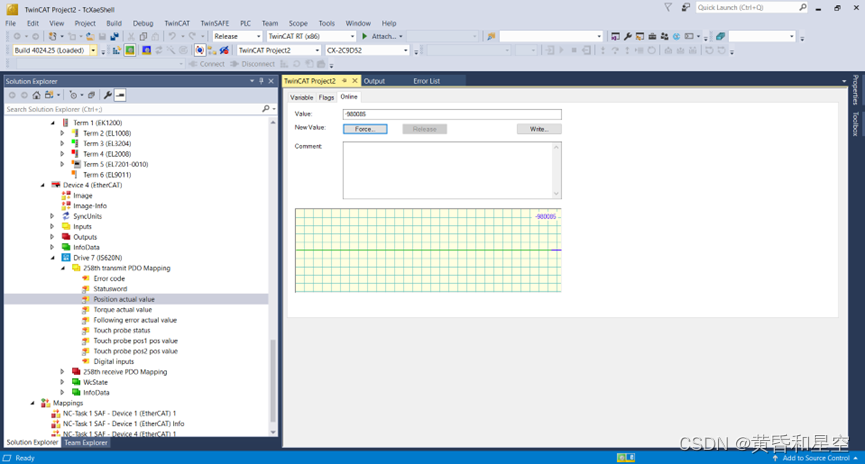Click the Collapse All icon in Solution Explorer
865x464 pixels.
[92, 95]
